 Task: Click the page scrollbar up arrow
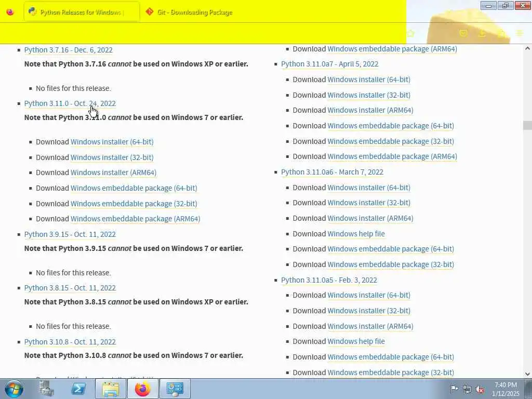pos(527,48)
